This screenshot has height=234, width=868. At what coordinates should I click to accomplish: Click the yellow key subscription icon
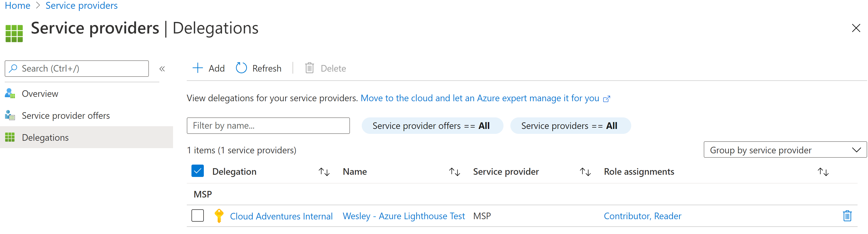tap(219, 216)
